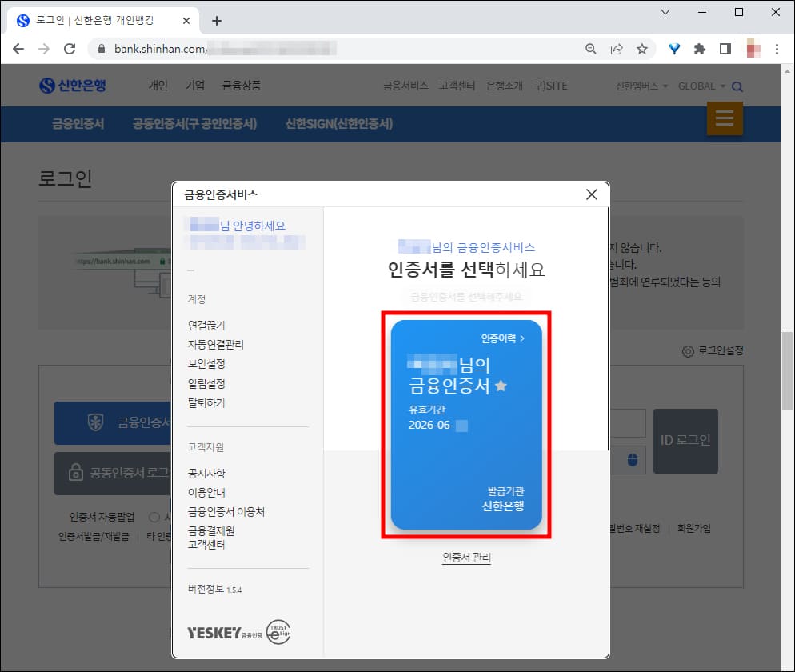The width and height of the screenshot is (795, 672).
Task: Open the orange hamburger menu icon
Action: [725, 118]
